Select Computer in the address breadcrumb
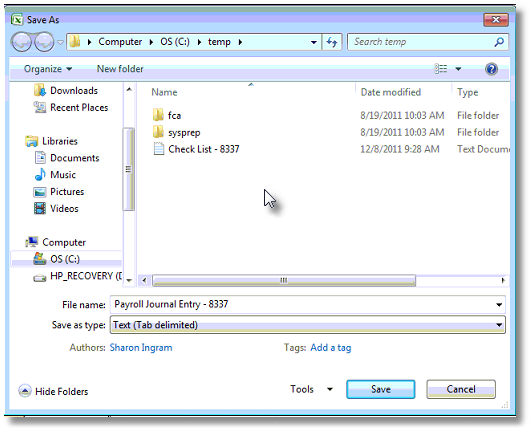This screenshot has width=532, height=433. pyautogui.click(x=120, y=42)
